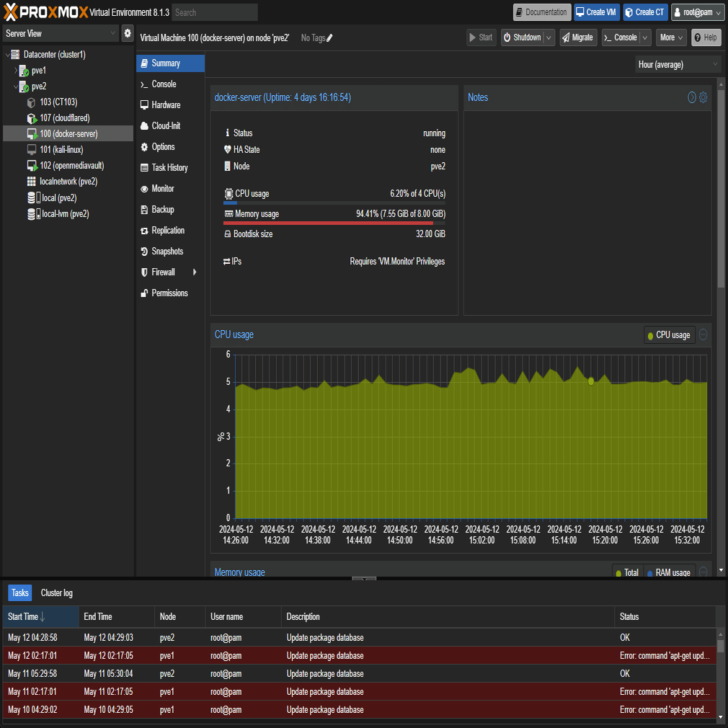Image resolution: width=728 pixels, height=728 pixels.
Task: Open Notes settings gear icon
Action: [703, 97]
